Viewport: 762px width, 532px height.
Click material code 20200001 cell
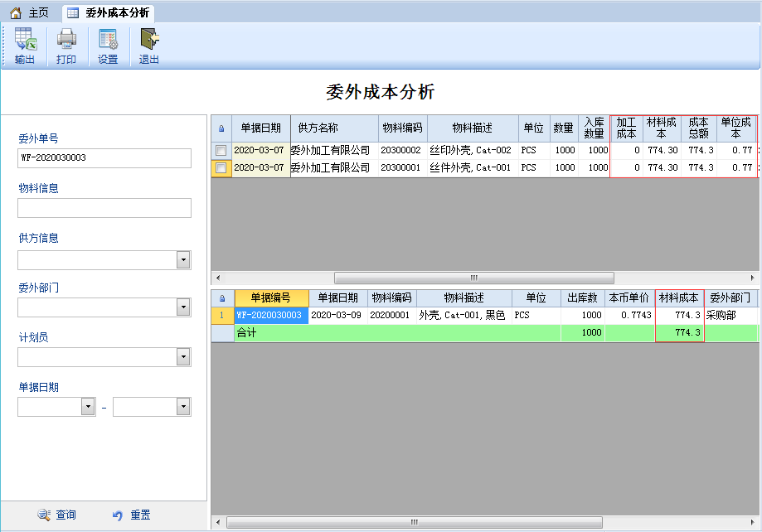[391, 316]
